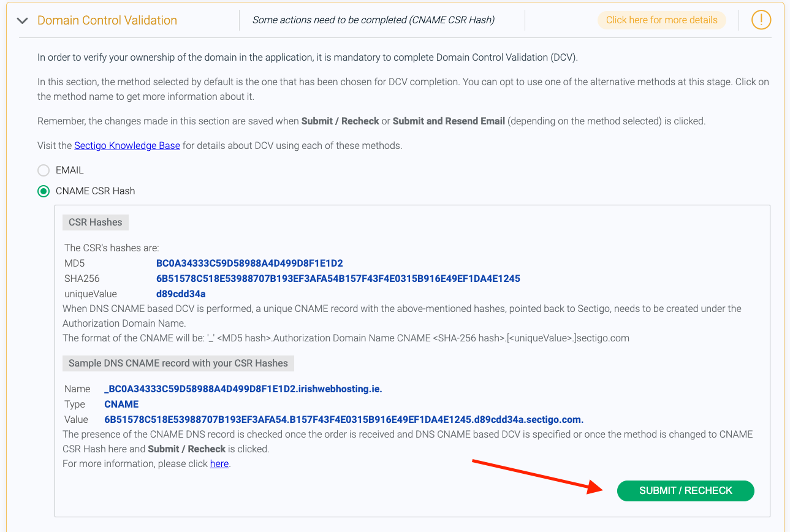The width and height of the screenshot is (790, 532).
Task: Click the sample CNAME record Name value
Action: click(x=243, y=389)
